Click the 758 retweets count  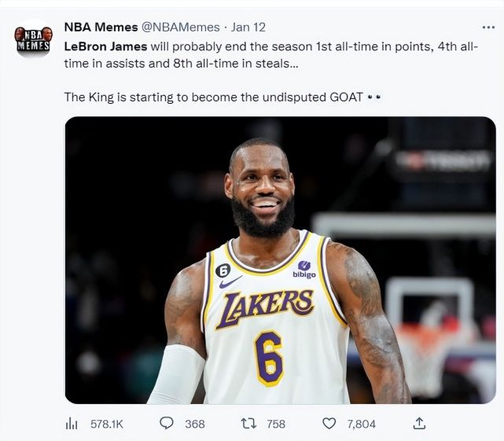click(276, 424)
